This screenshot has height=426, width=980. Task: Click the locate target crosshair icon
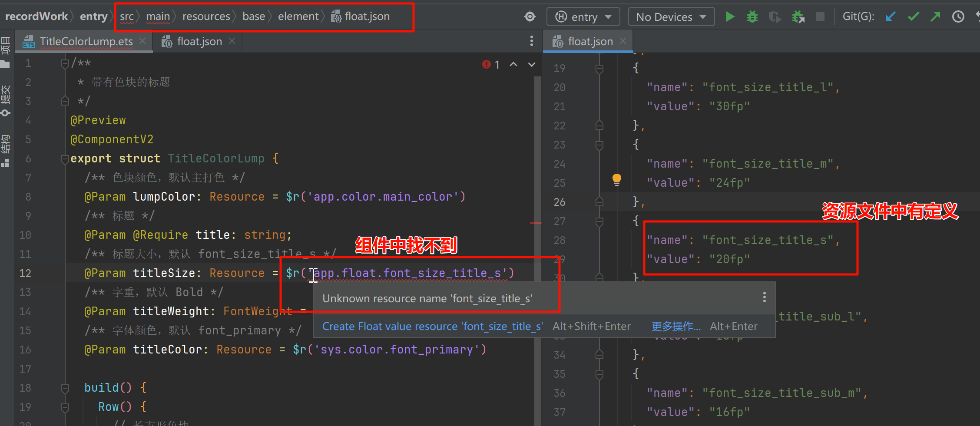[530, 17]
